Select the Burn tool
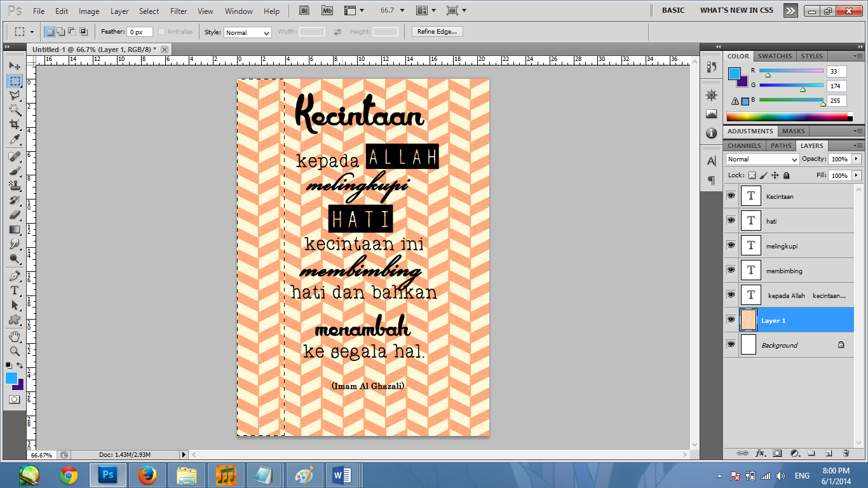The height and width of the screenshot is (488, 868). (14, 259)
